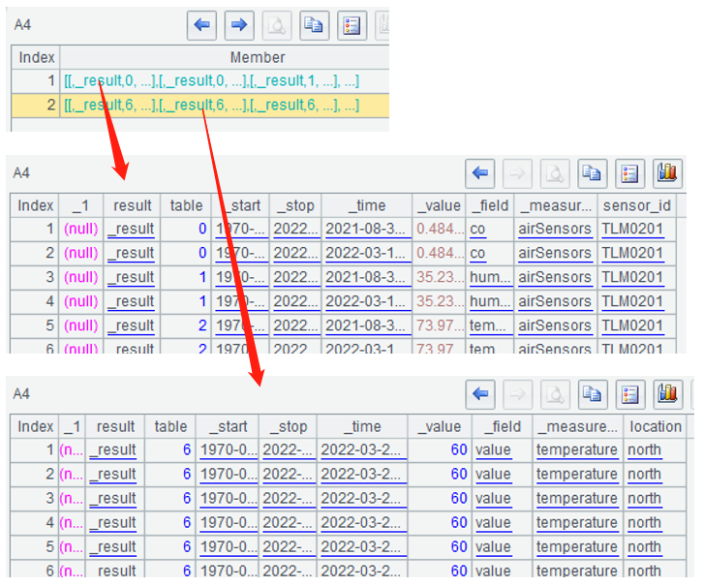This screenshot has height=588, width=703.
Task: Select highlighted Member row 2
Action: pos(223,106)
